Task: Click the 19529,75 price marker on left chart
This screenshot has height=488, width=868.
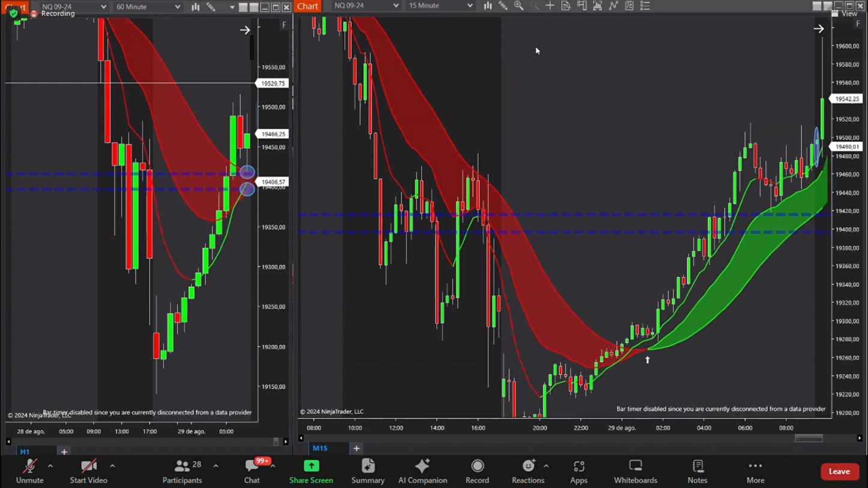Action: click(x=273, y=83)
